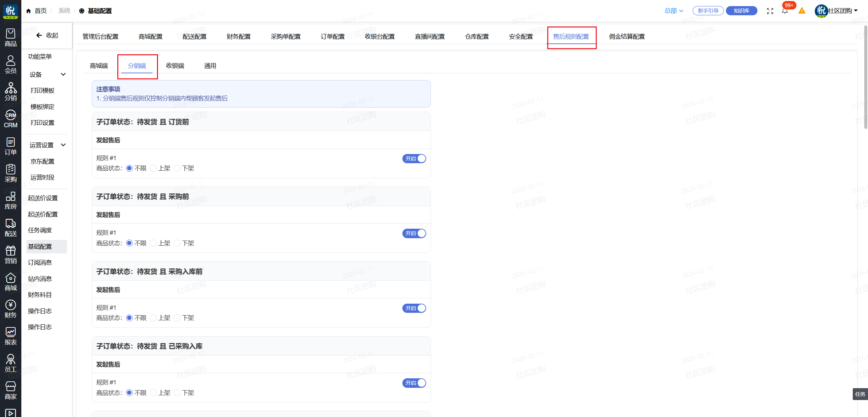Click the orange warning triangle icon

click(x=802, y=11)
